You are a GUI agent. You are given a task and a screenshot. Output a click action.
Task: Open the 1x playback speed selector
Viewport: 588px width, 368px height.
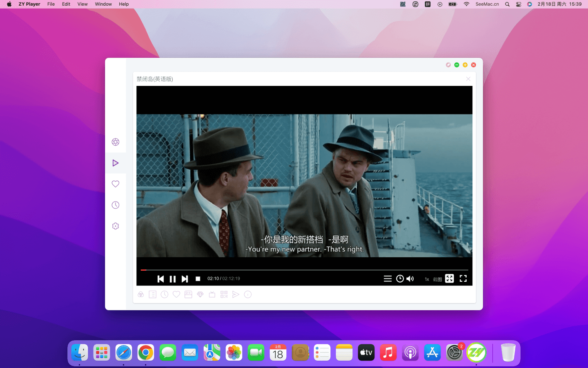coord(427,279)
